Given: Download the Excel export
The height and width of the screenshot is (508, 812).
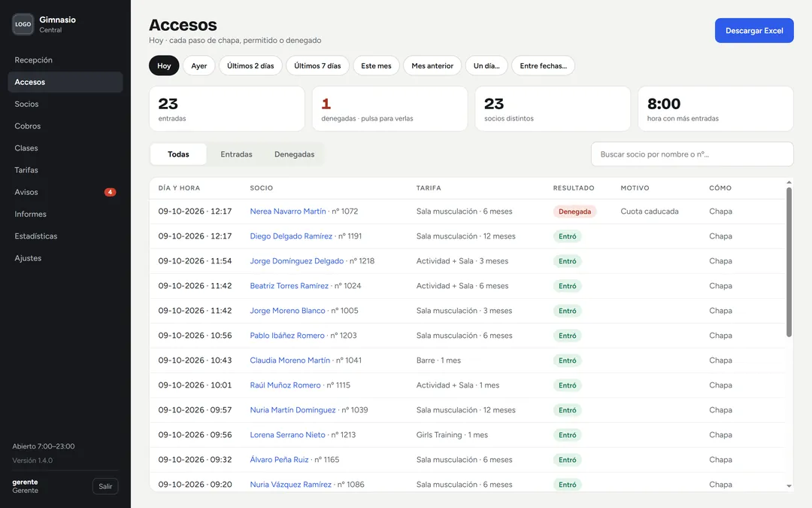Looking at the screenshot, I should coord(754,31).
